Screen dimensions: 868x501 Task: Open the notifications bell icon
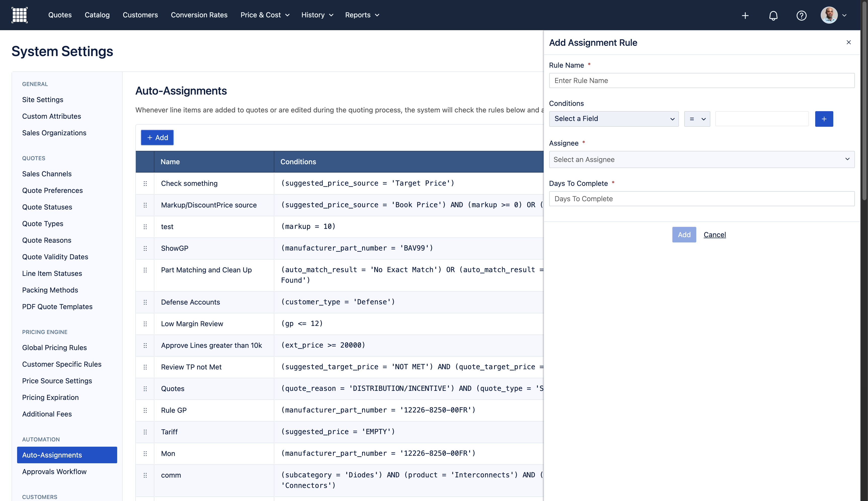point(773,16)
